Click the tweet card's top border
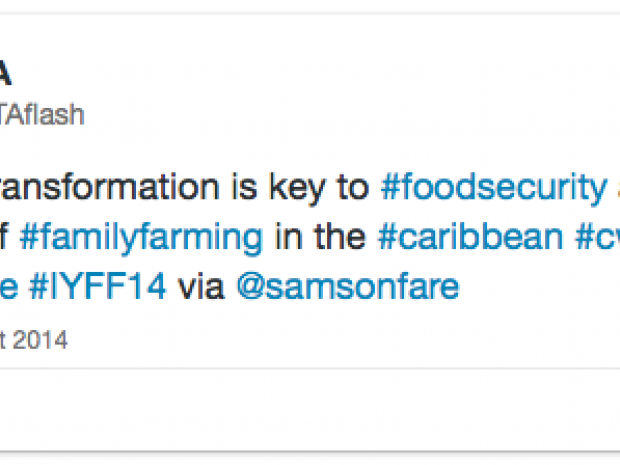620x465 pixels. [300, 16]
